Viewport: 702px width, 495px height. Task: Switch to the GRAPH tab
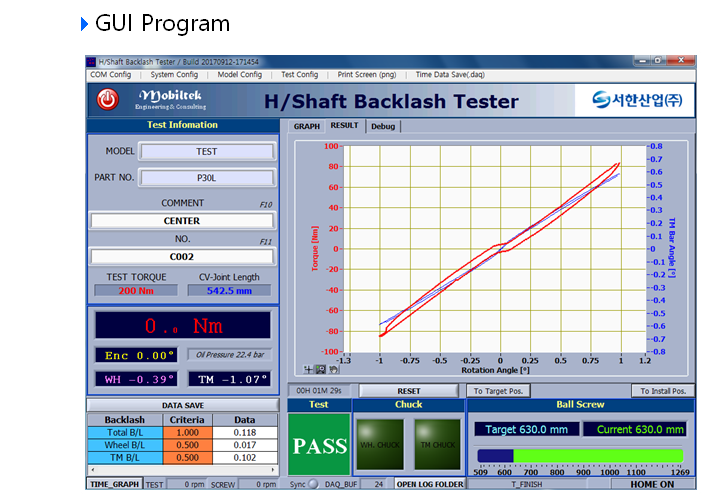click(307, 126)
